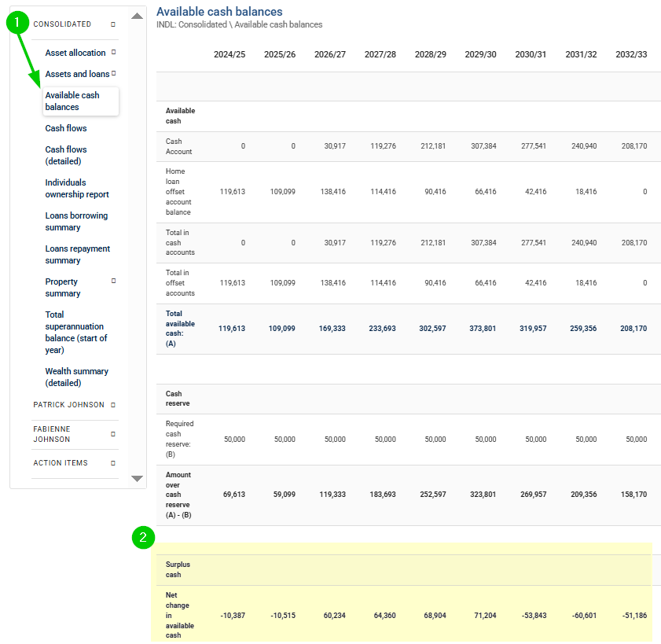Expand the Patrick Johnson section

68,405
